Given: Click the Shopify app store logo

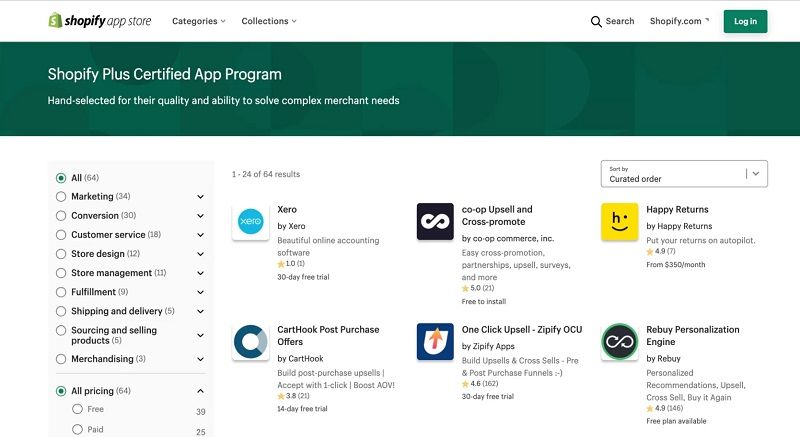Looking at the screenshot, I should 100,21.
